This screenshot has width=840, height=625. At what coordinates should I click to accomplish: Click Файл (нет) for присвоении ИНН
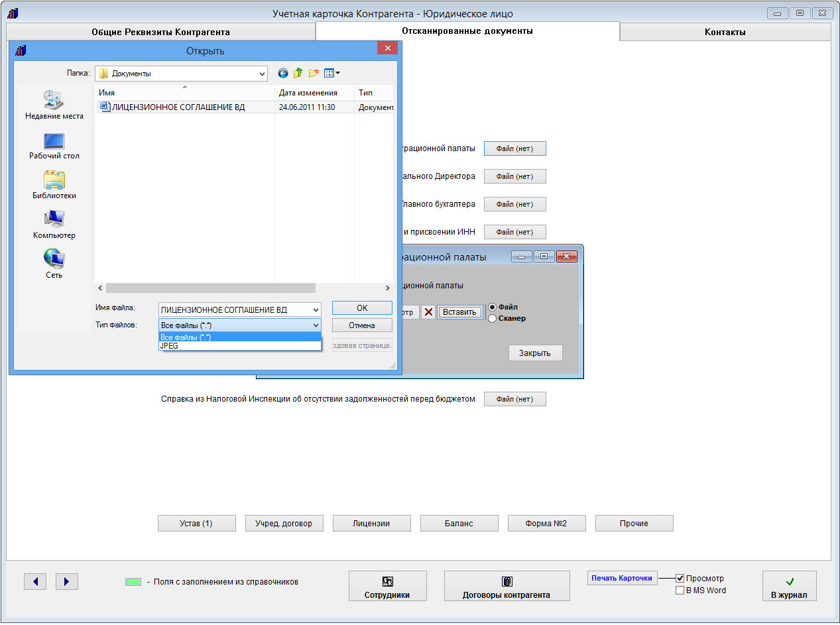(x=514, y=232)
